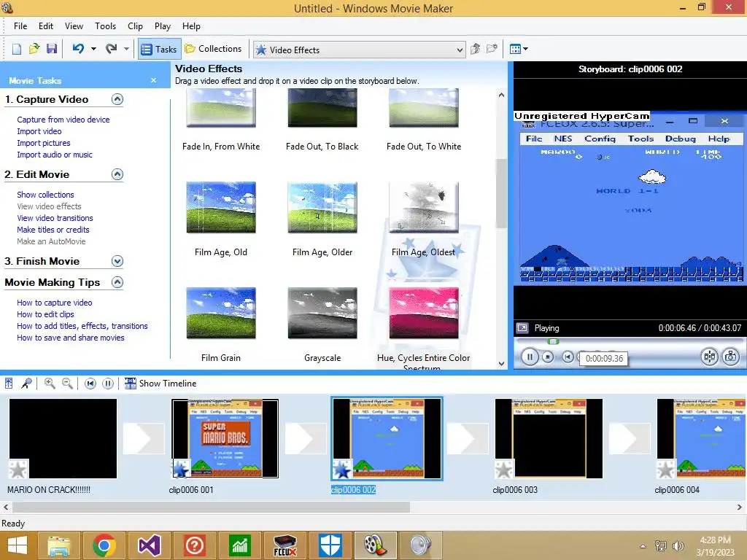Save project using the floppy disk icon
Viewport: 747px width, 560px height.
click(52, 49)
